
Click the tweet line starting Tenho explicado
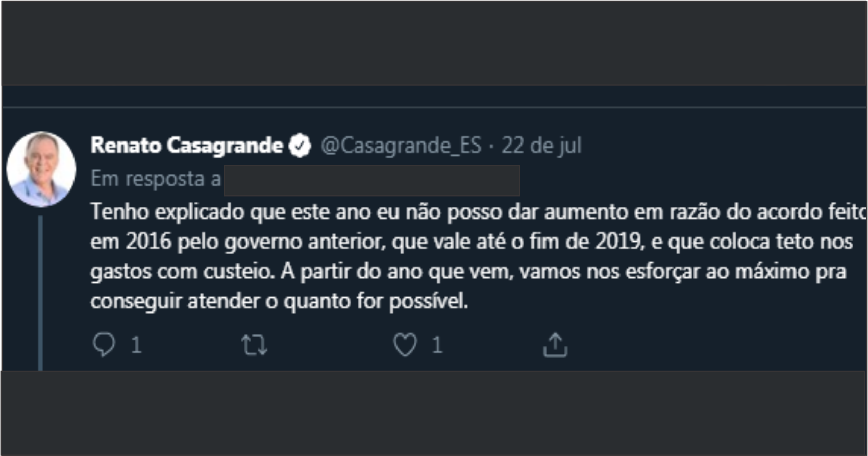(479, 211)
